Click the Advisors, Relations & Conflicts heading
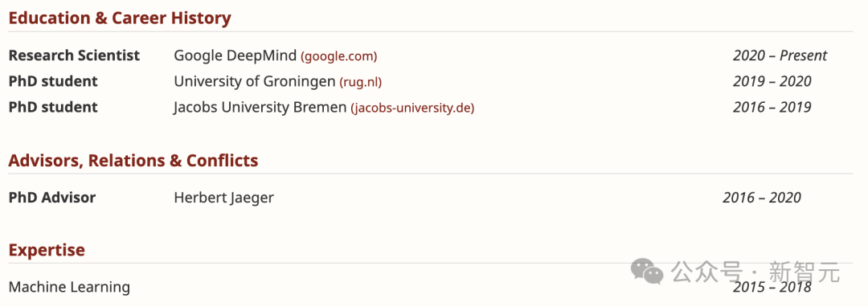 tap(133, 161)
